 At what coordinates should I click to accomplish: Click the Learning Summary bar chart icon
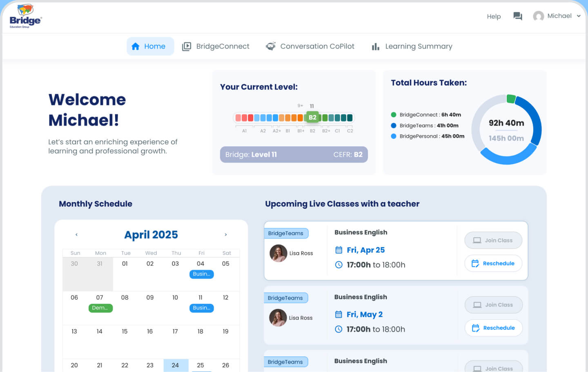pos(376,47)
